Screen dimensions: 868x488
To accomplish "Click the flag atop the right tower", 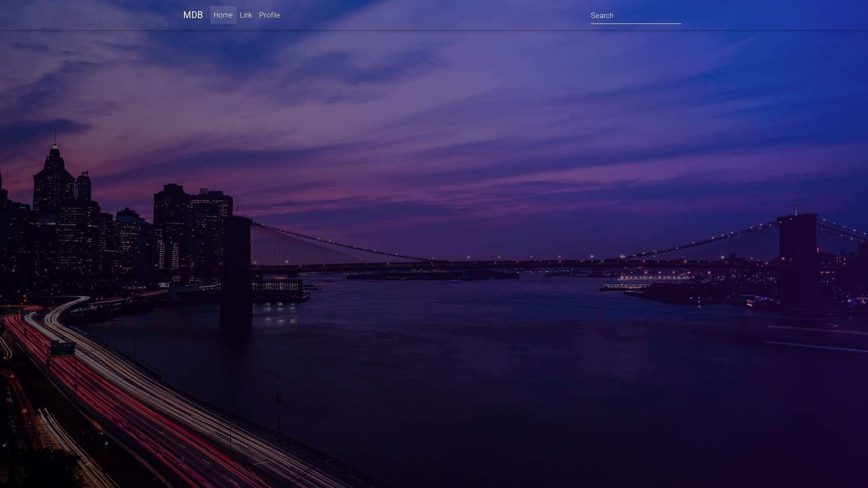I will [x=797, y=207].
